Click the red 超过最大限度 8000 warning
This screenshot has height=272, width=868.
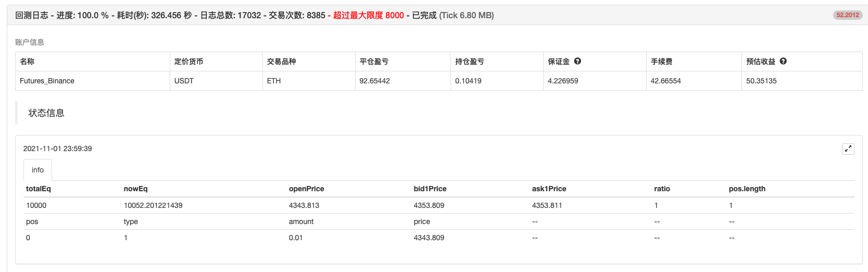click(368, 15)
